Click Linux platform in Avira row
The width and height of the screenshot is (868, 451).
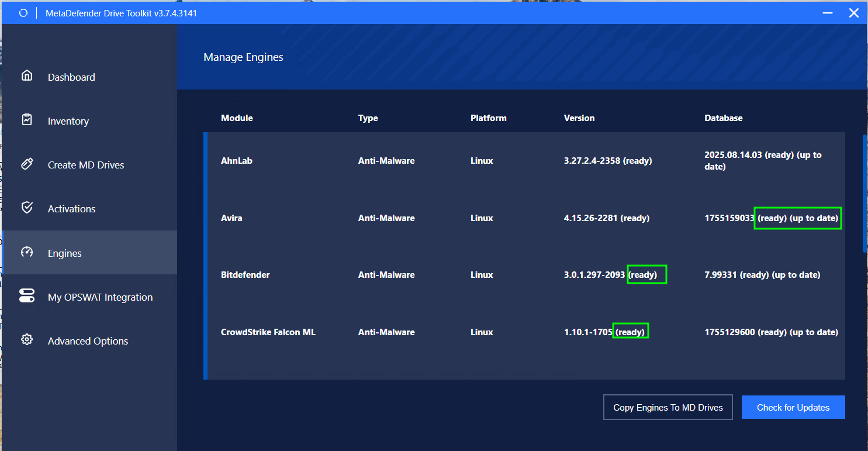pyautogui.click(x=482, y=218)
